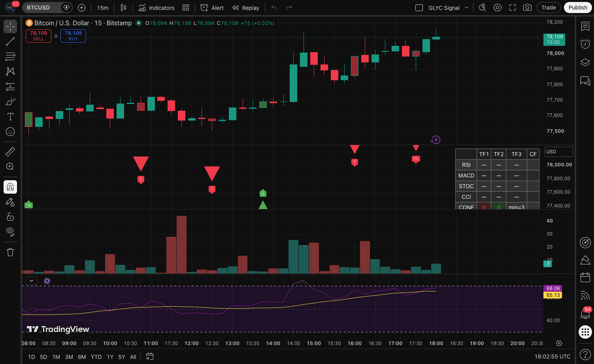Select the 1D date range
Viewport: 594px width, 364px height.
click(32, 356)
